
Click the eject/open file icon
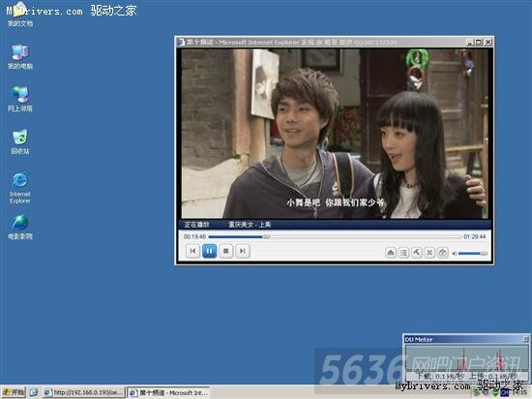pos(391,253)
